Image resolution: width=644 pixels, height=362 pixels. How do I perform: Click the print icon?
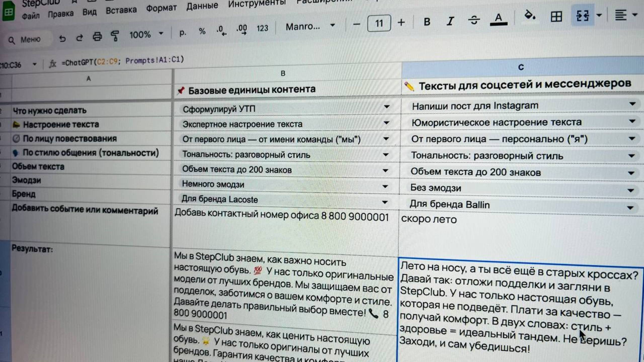coord(97,37)
